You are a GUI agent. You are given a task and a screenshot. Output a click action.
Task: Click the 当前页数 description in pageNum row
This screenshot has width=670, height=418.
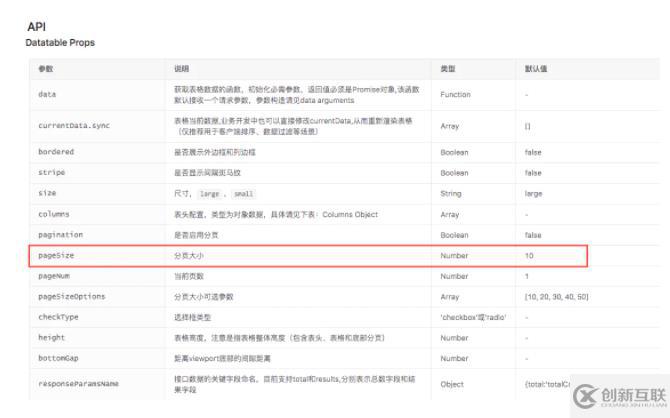188,276
